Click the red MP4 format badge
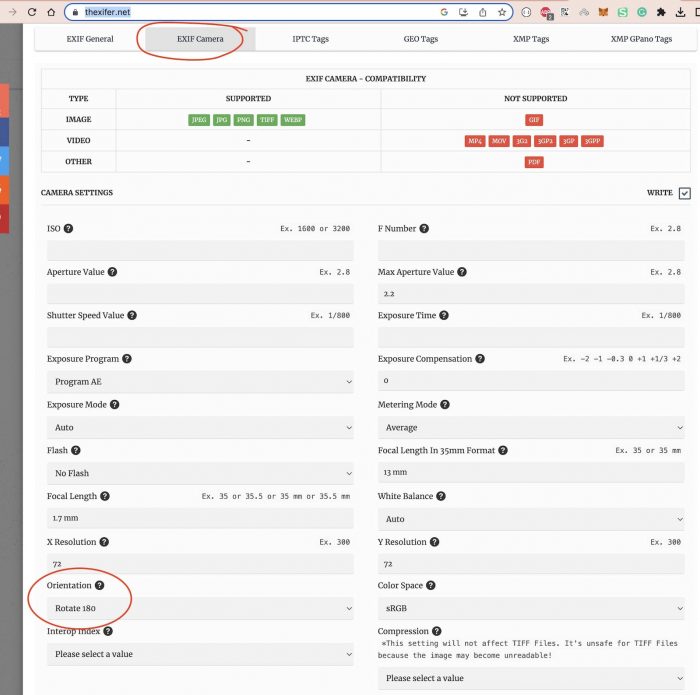700x695 pixels. (475, 141)
